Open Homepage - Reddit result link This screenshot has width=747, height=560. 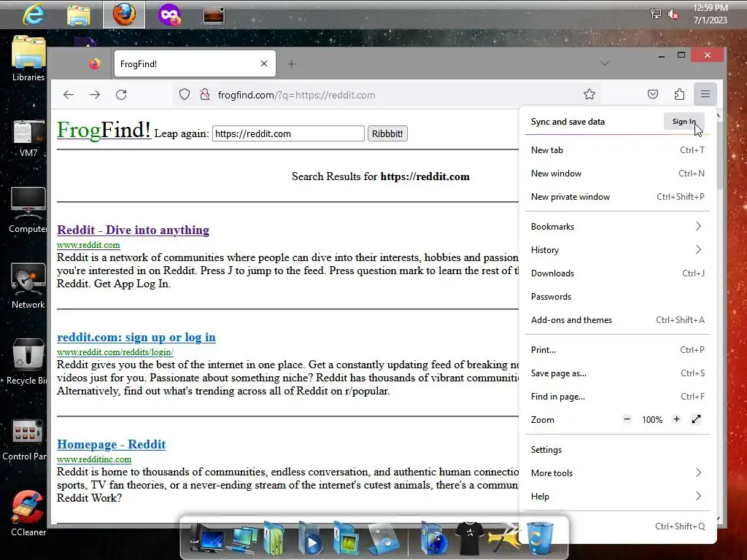pyautogui.click(x=111, y=444)
